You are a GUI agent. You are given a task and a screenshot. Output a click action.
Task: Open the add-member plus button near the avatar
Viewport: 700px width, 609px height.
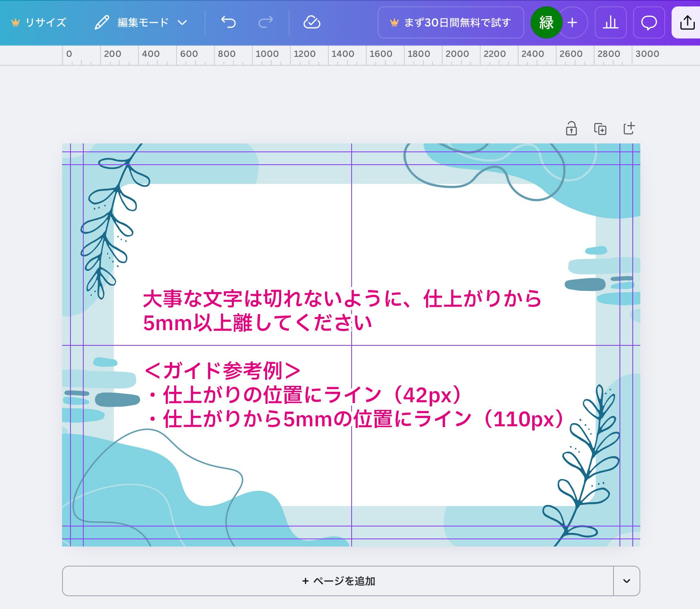572,23
